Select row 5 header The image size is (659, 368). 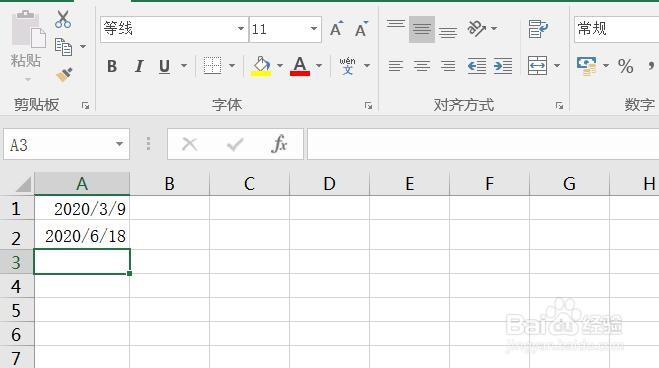point(16,310)
